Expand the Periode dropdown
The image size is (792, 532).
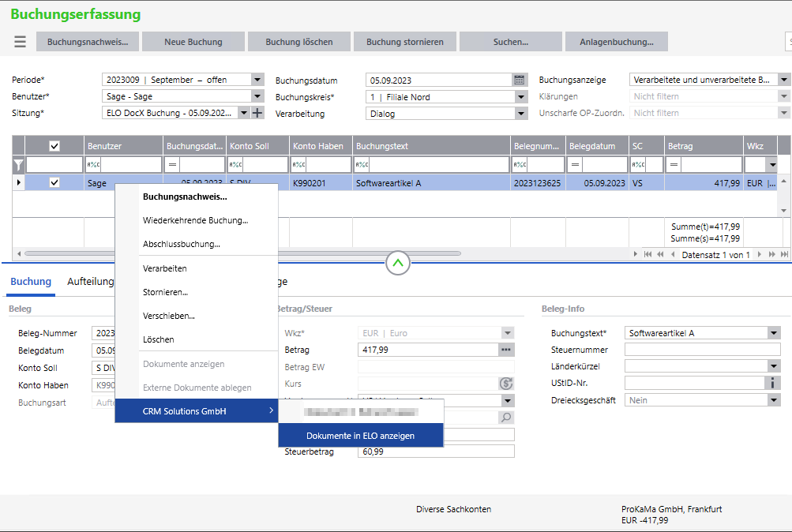tap(257, 79)
